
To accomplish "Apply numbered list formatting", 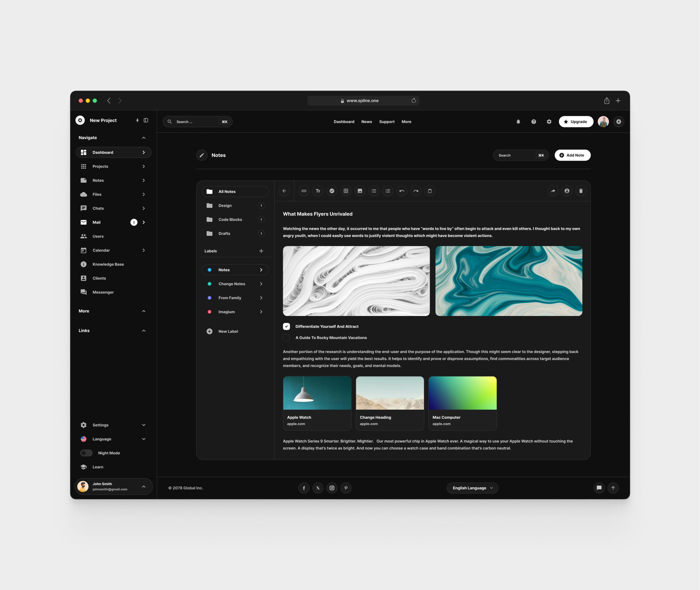I will [388, 191].
